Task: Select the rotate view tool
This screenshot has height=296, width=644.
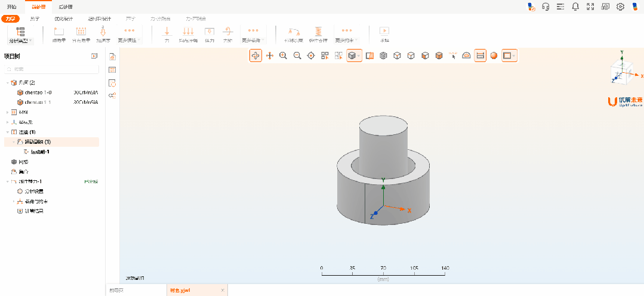Action: click(x=255, y=55)
